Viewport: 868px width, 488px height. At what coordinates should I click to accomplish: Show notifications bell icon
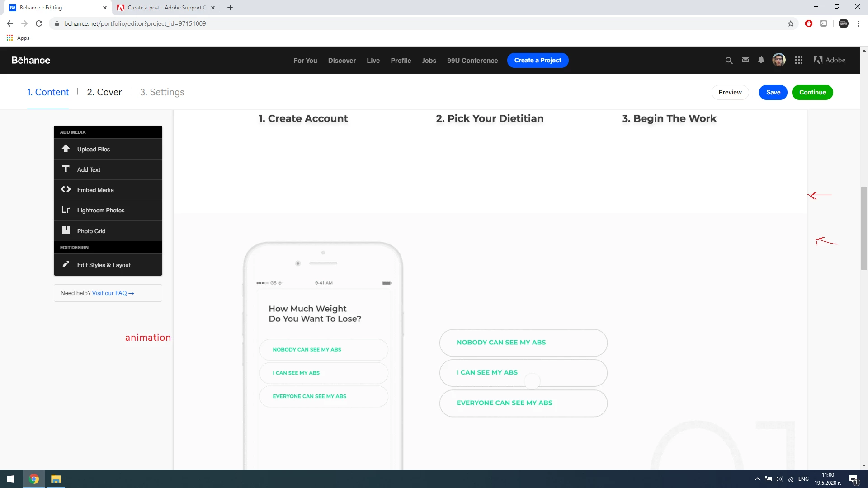click(761, 60)
